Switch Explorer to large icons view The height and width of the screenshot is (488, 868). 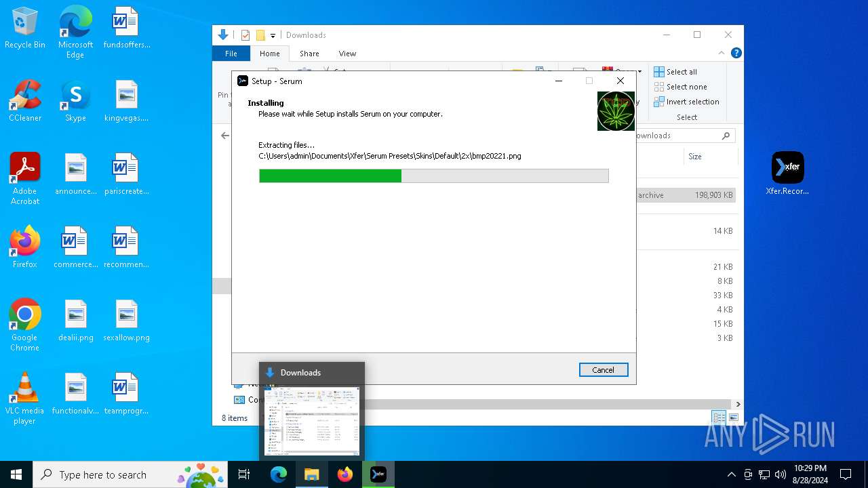(734, 418)
